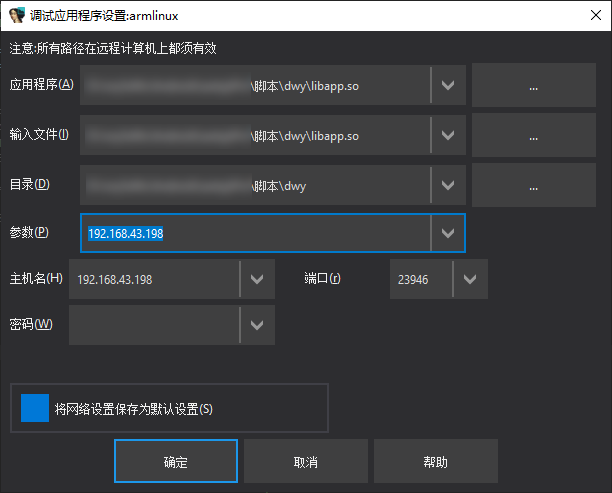Click the 主机名(H) label
The height and width of the screenshot is (493, 612).
36,278
